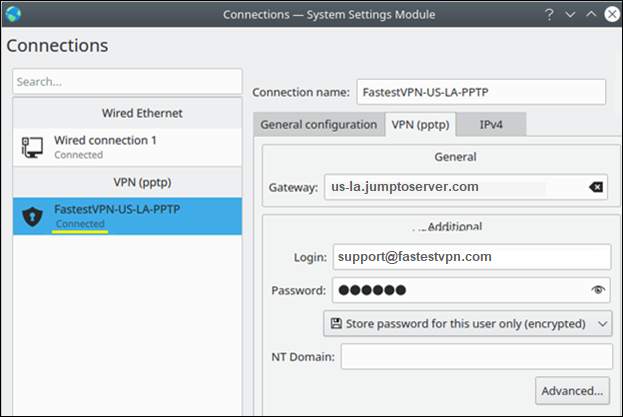Open the Advanced... settings button
Image resolution: width=623 pixels, height=417 pixels.
point(572,391)
